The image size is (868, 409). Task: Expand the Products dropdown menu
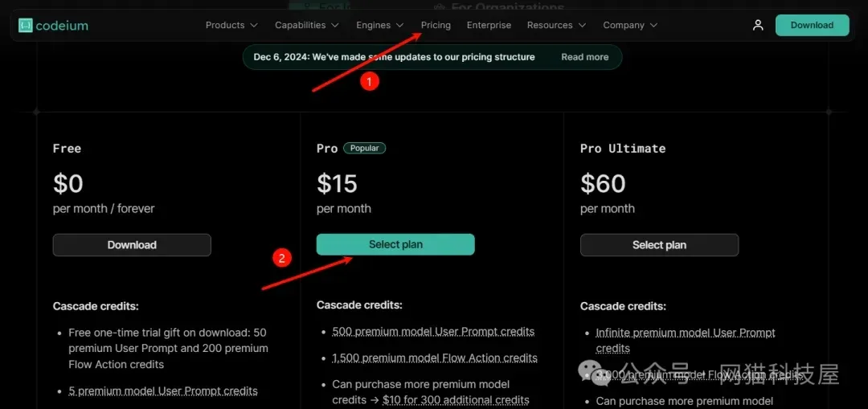[x=231, y=25]
